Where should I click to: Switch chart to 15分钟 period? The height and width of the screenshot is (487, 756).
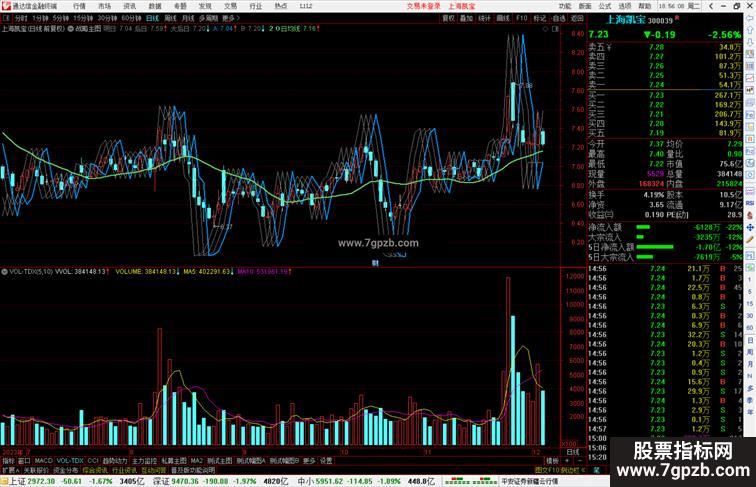[83, 18]
